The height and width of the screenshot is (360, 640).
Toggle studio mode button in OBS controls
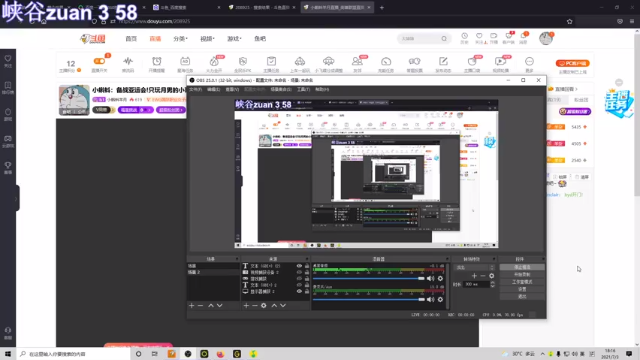pos(522,282)
